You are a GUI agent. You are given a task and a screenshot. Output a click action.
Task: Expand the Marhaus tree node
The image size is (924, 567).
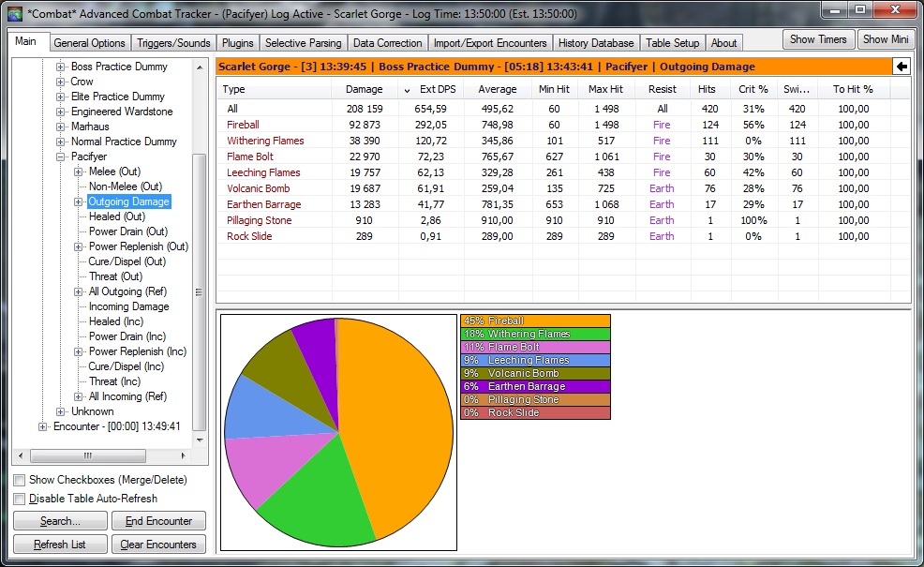[x=60, y=127]
